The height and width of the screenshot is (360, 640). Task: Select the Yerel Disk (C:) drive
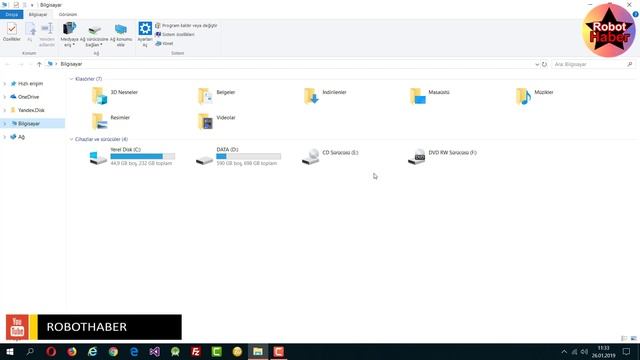tap(132, 156)
